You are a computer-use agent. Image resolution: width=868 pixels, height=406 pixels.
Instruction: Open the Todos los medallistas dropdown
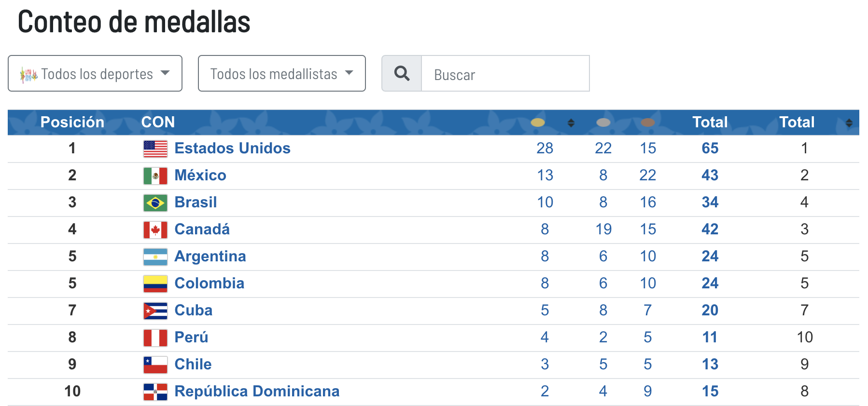[x=281, y=73]
